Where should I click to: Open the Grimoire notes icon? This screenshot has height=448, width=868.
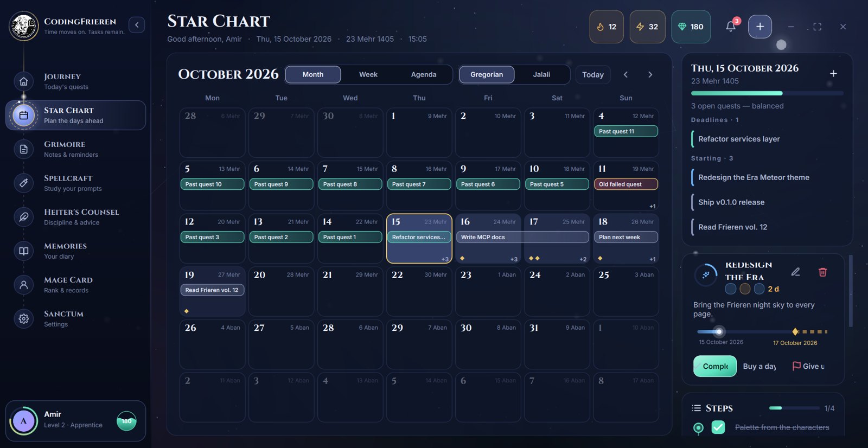pyautogui.click(x=23, y=149)
